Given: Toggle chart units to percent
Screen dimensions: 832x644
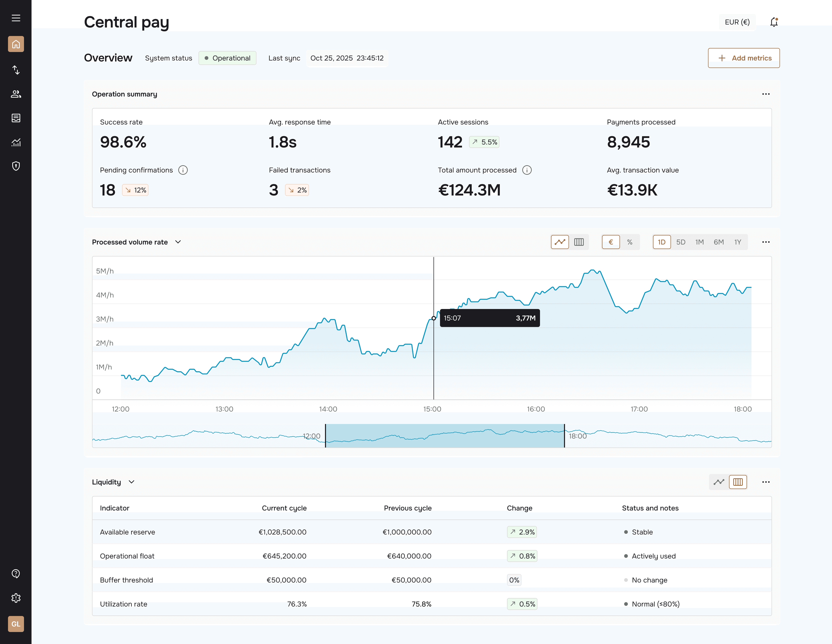Looking at the screenshot, I should (629, 242).
